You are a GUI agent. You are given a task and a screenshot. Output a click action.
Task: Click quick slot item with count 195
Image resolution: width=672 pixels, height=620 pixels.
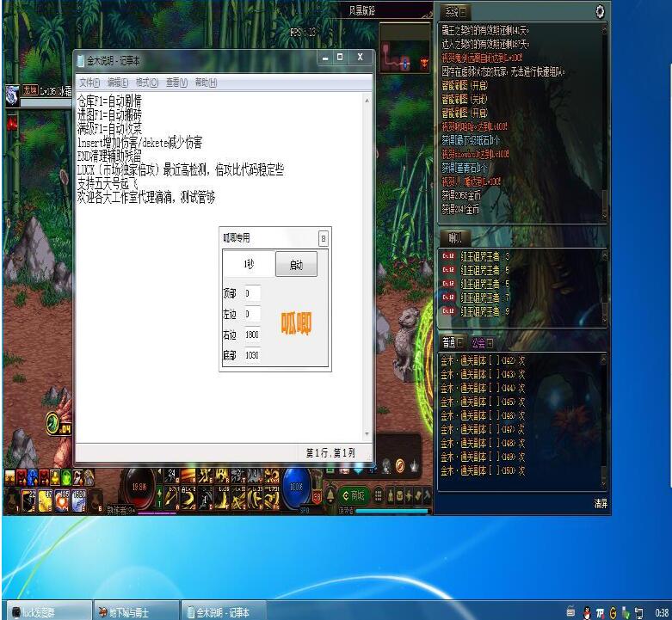coord(62,501)
